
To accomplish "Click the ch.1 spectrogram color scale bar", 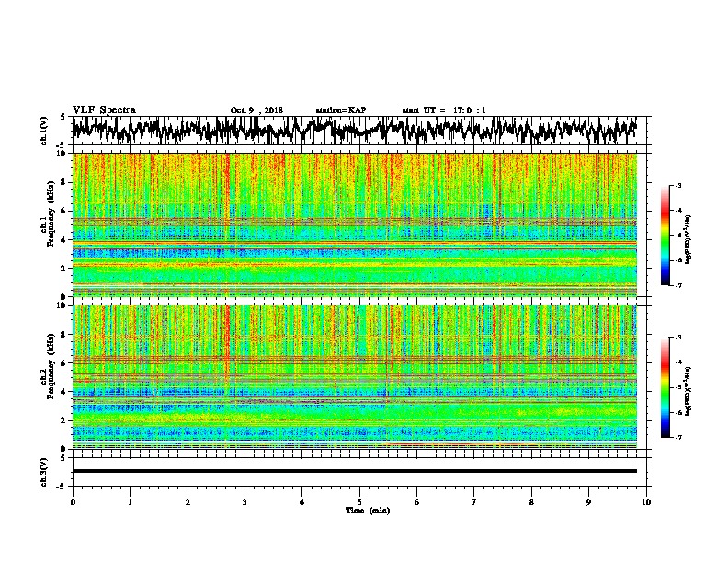I will point(665,236).
